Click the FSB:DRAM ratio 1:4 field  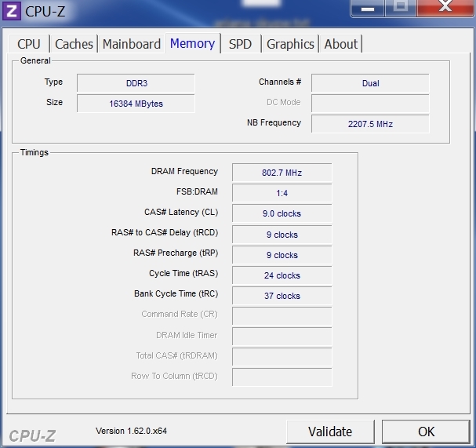(x=282, y=193)
